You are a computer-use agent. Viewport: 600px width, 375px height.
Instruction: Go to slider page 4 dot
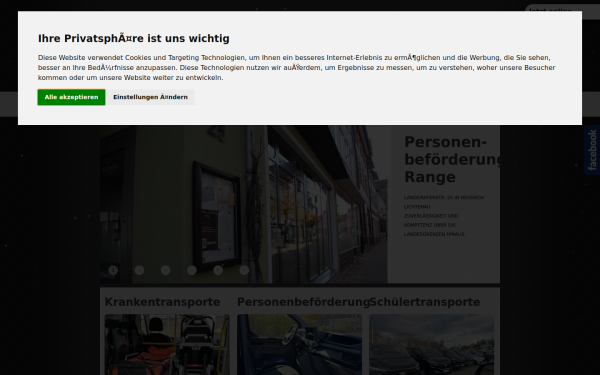pyautogui.click(x=192, y=270)
